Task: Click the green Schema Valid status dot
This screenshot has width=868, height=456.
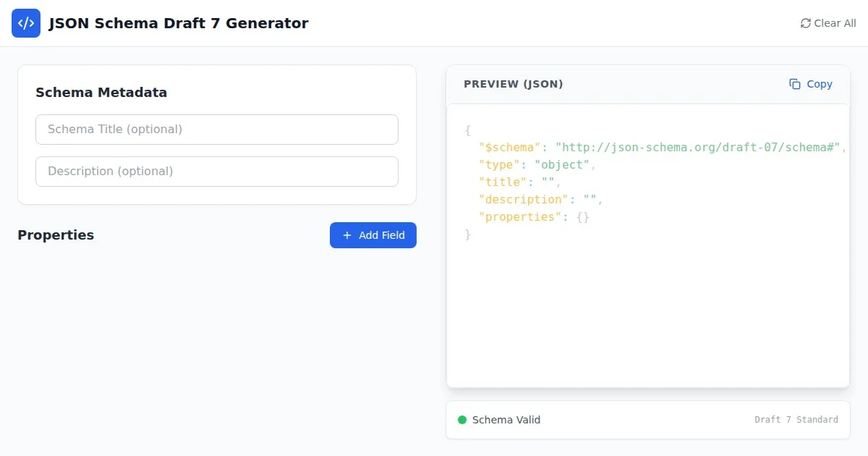Action: tap(462, 420)
